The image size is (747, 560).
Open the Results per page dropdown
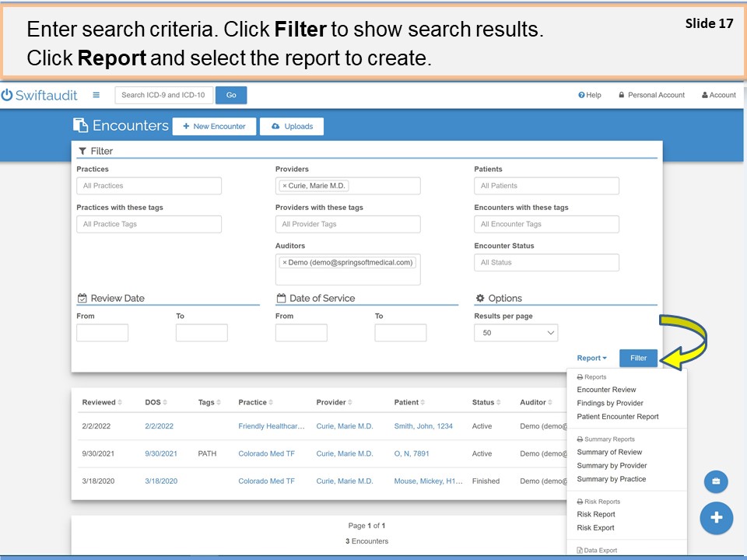tap(515, 332)
